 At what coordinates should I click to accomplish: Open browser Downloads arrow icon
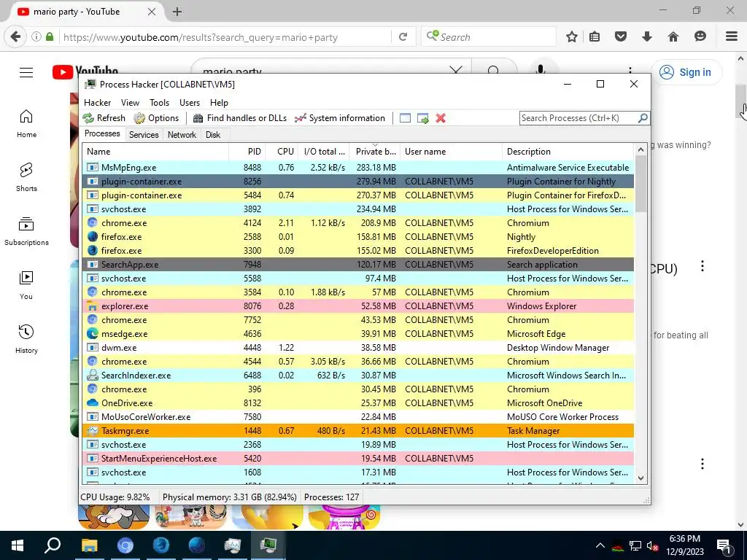click(x=647, y=36)
